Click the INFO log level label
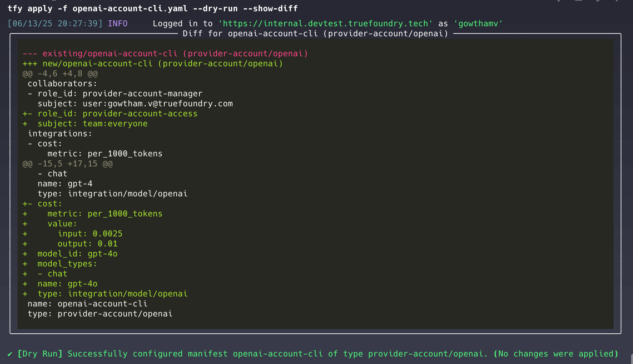633x364 pixels. coord(117,23)
